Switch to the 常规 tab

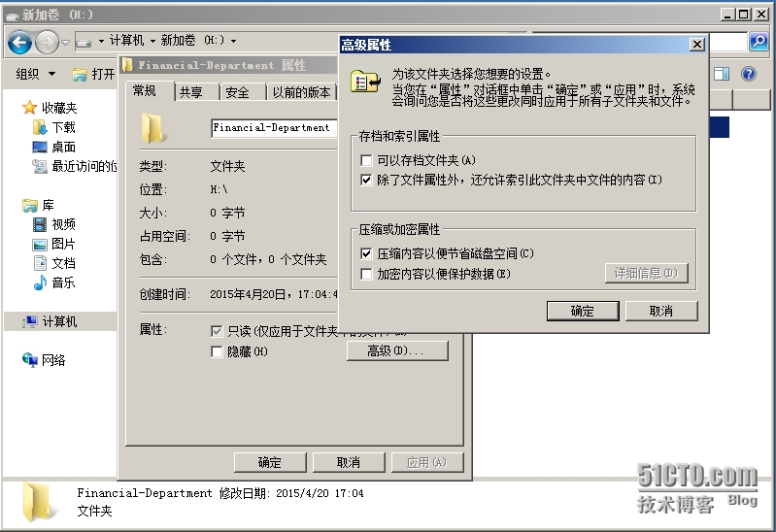point(149,90)
